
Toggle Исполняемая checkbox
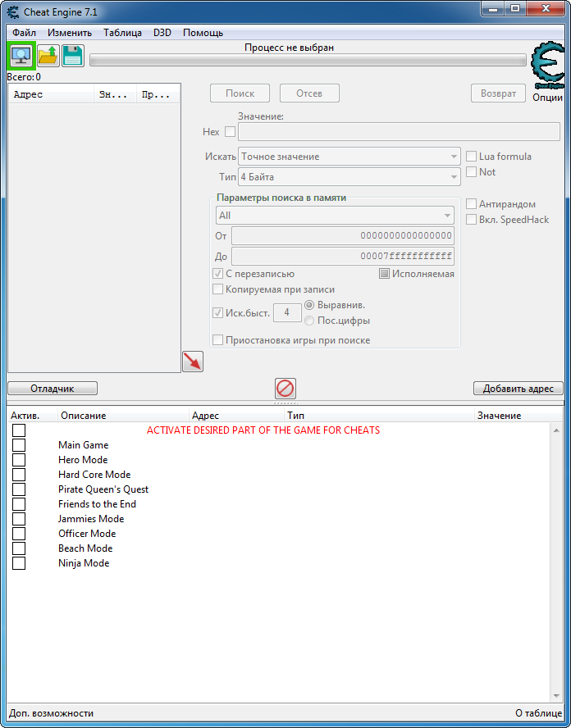(384, 274)
